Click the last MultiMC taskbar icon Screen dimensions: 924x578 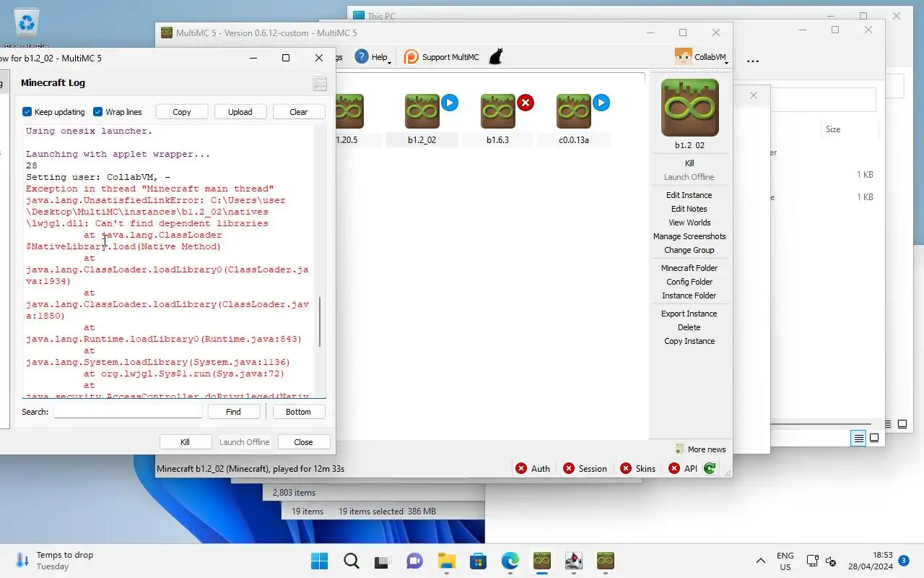pos(605,561)
